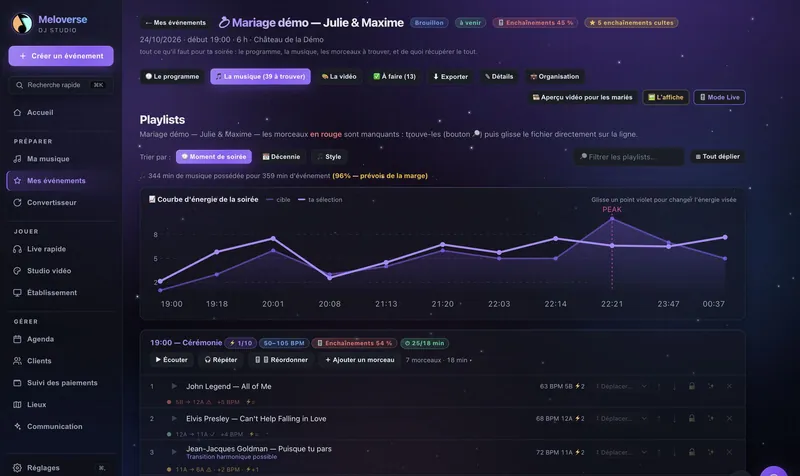Collapse the 19:00 — Cérémonie playlist header
This screenshot has width=800, height=476.
(x=186, y=343)
